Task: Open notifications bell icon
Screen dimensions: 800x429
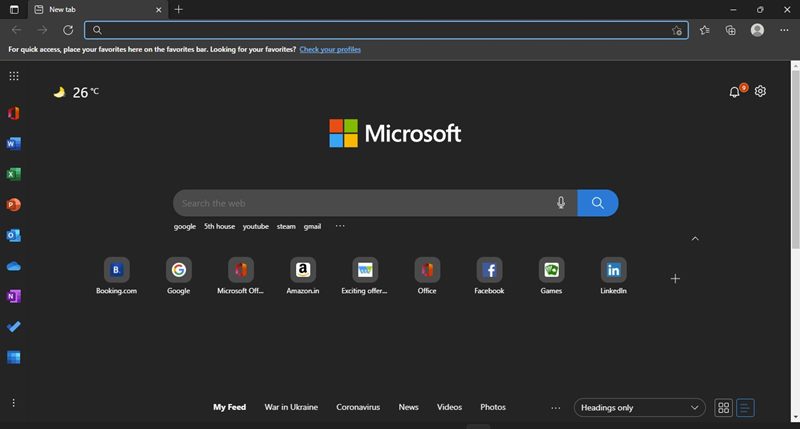Action: point(734,92)
